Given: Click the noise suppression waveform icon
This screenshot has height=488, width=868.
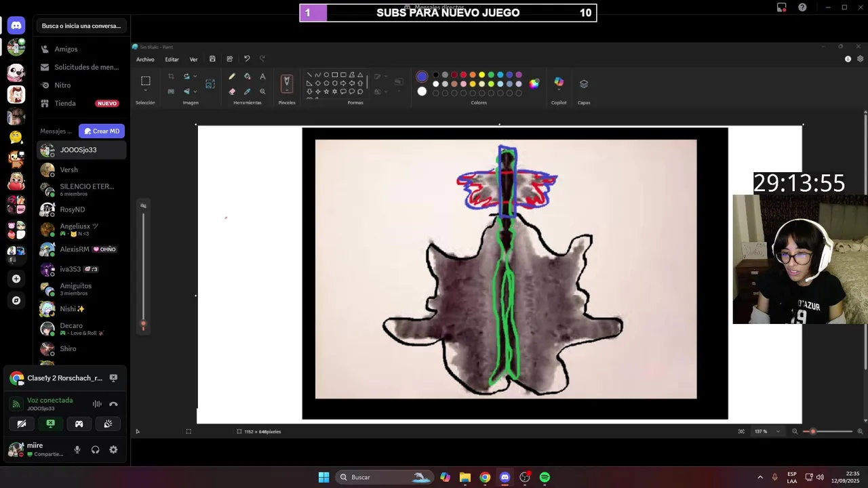Looking at the screenshot, I should pos(97,404).
